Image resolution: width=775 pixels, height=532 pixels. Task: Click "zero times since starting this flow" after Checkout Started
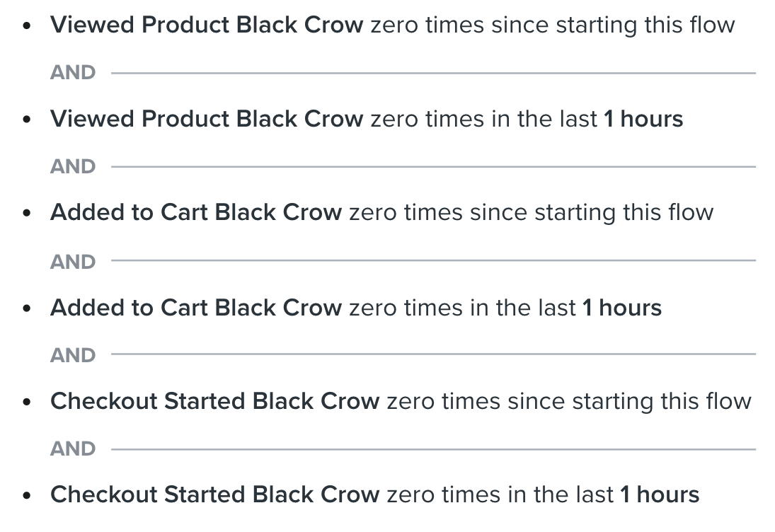pyautogui.click(x=569, y=400)
